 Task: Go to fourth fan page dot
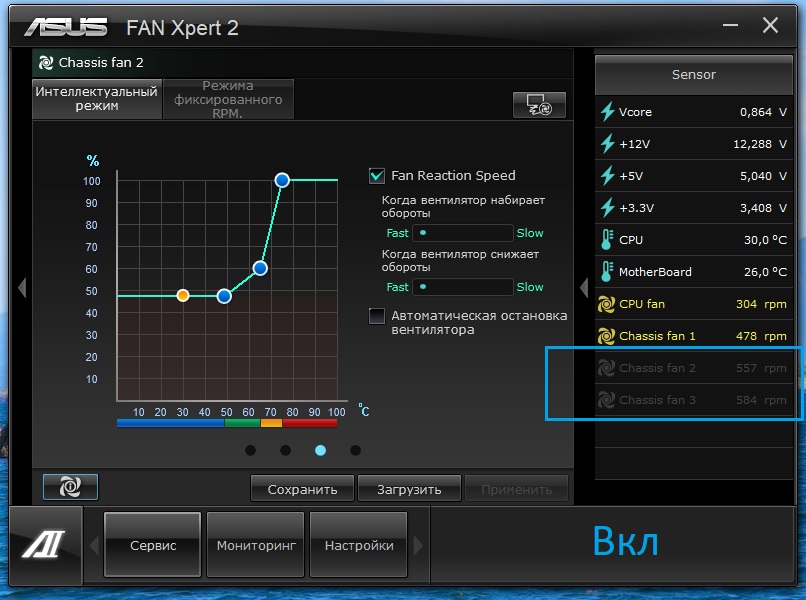click(355, 450)
